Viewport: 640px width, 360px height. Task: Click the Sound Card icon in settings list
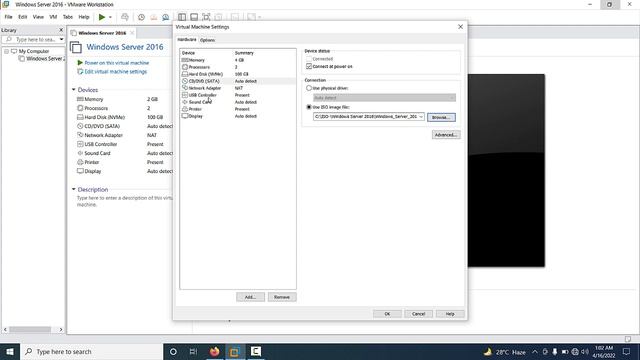184,102
